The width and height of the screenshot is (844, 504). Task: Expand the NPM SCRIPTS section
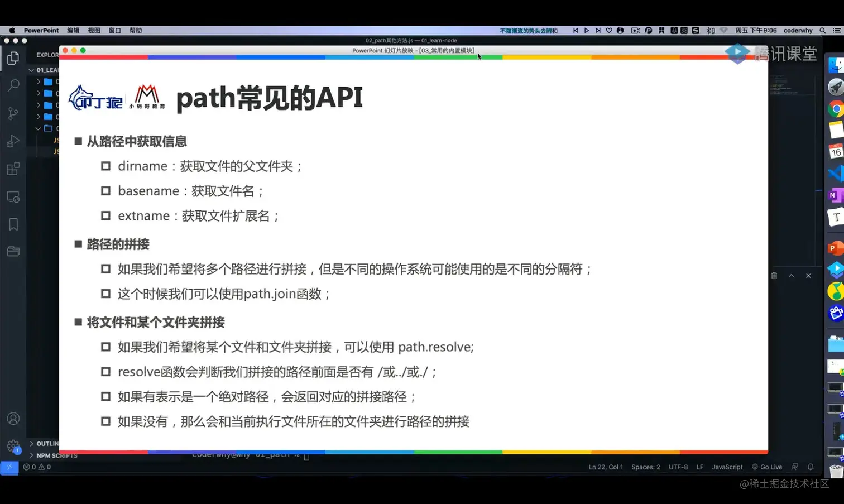[52, 455]
